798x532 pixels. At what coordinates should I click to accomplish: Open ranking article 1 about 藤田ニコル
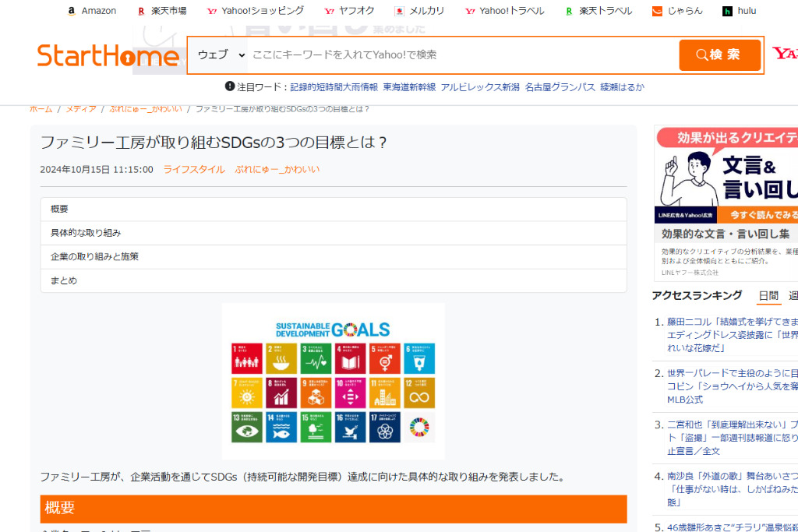[733, 335]
